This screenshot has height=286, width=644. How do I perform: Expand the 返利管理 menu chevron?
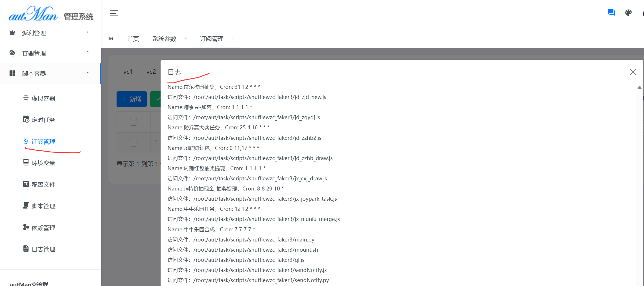pos(88,32)
